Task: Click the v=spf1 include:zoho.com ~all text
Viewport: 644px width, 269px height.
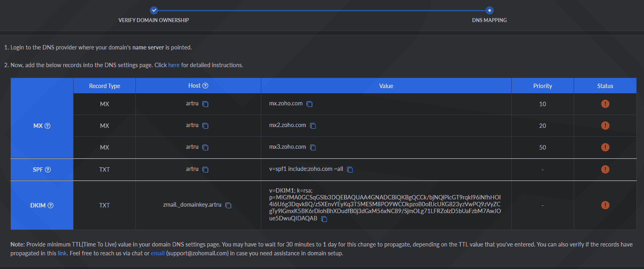Action: pos(306,169)
